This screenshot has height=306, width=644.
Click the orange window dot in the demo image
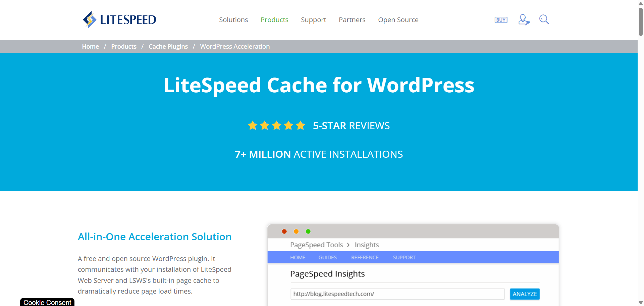pyautogui.click(x=296, y=232)
